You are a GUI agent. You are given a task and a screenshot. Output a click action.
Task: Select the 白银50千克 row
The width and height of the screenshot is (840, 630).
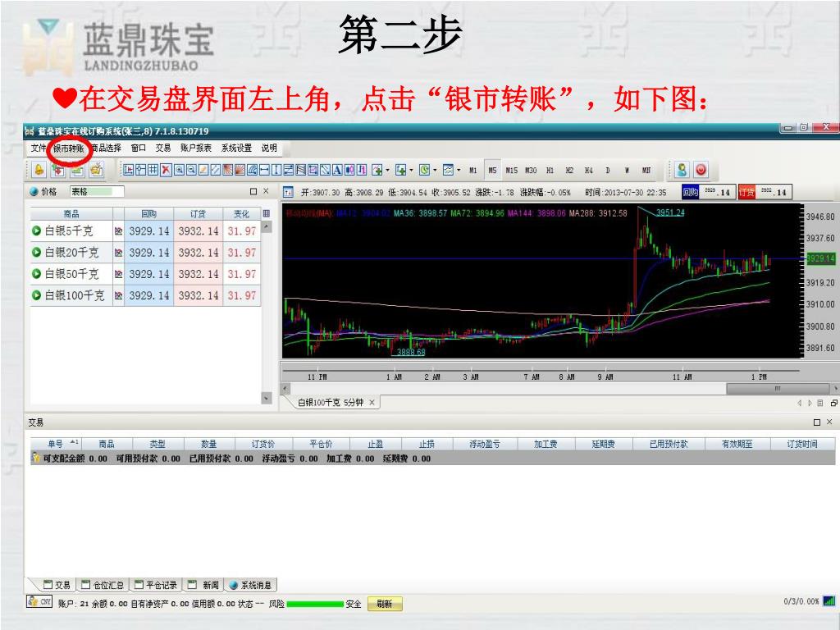[x=145, y=274]
